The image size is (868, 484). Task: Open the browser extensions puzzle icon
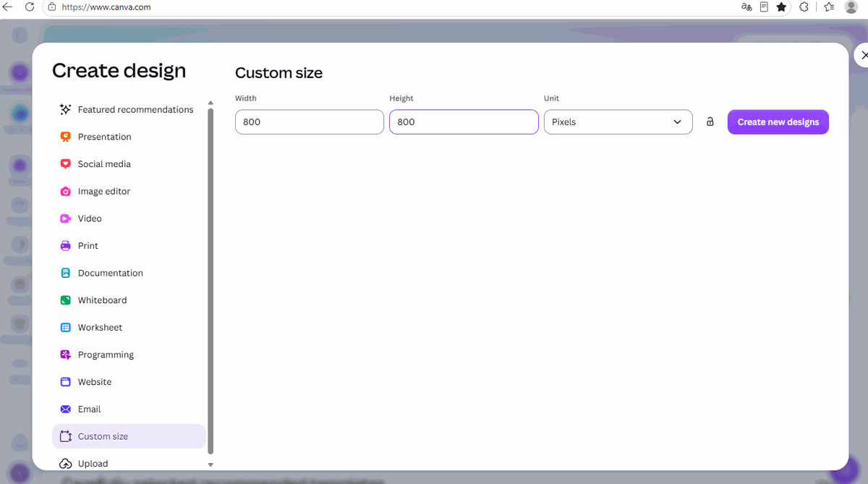(804, 7)
